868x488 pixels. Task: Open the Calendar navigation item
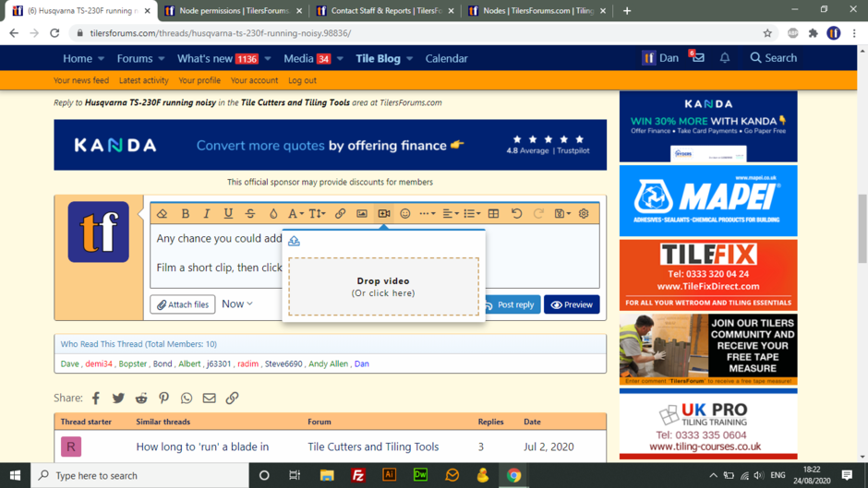(x=446, y=58)
